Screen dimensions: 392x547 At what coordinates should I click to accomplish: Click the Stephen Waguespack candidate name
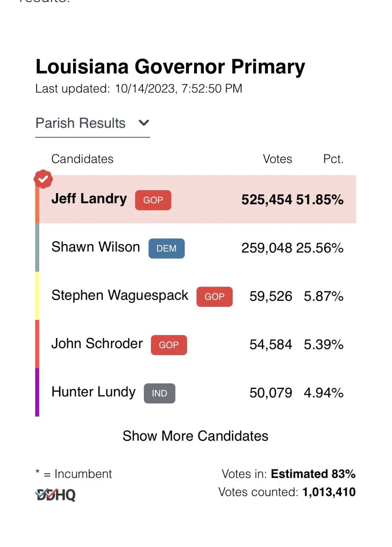120,295
